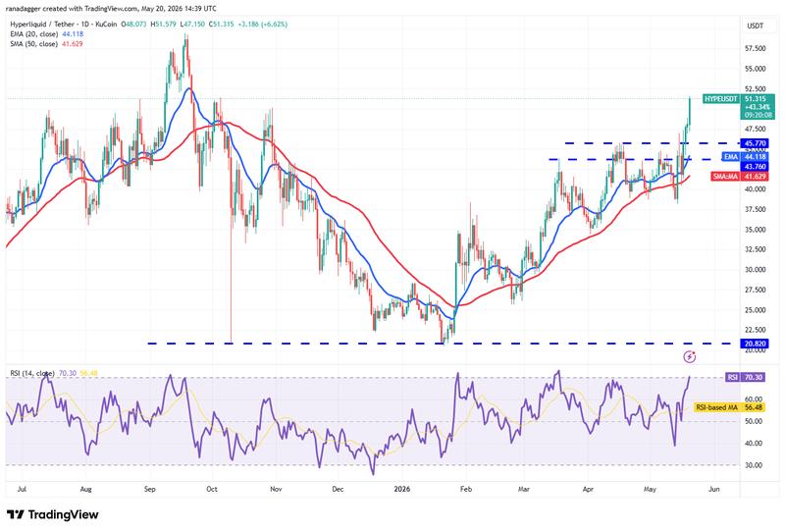
Task: Click the Jun label on time axis
Action: pyautogui.click(x=714, y=489)
